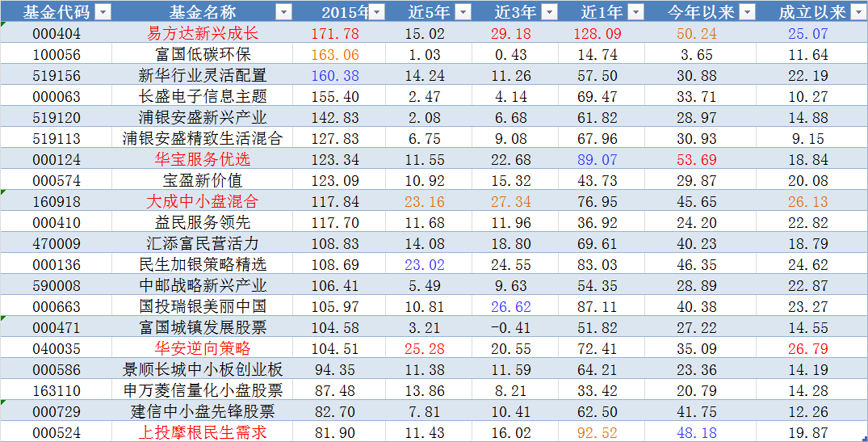Viewport: 868px width, 442px height.
Task: Select fund name 浦银安盛精致生活混合
Action: [203, 138]
